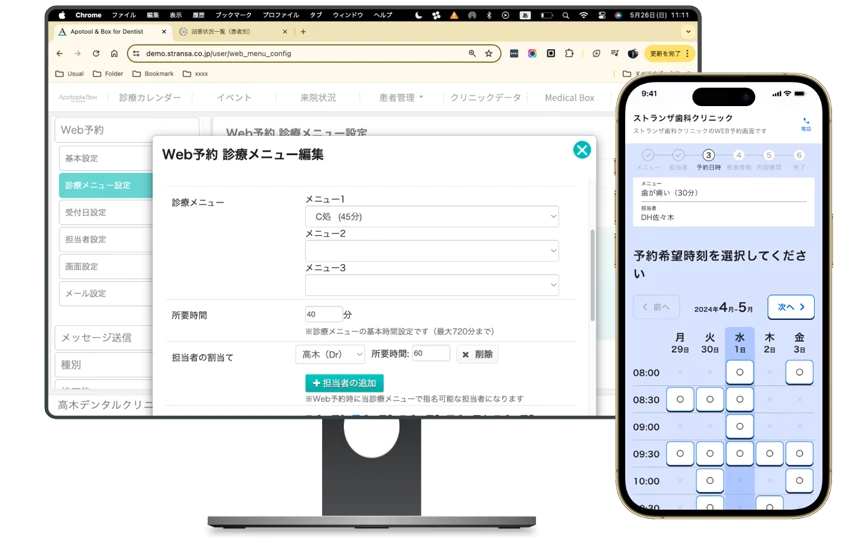Select the 09:30 Thursday slot on phone
This screenshot has width=866, height=544.
coord(769,453)
